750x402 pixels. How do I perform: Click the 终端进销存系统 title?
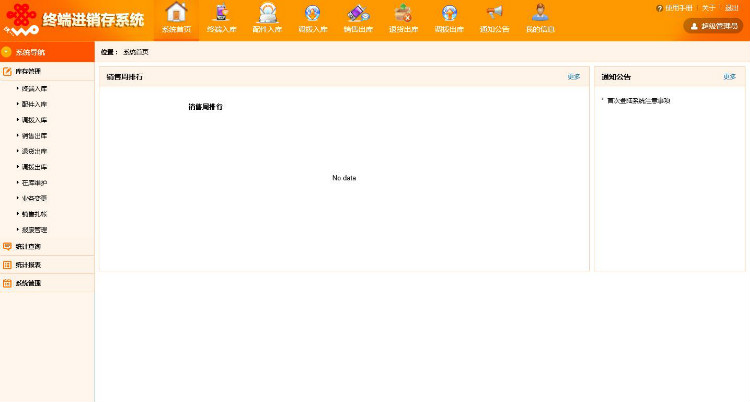click(x=93, y=20)
